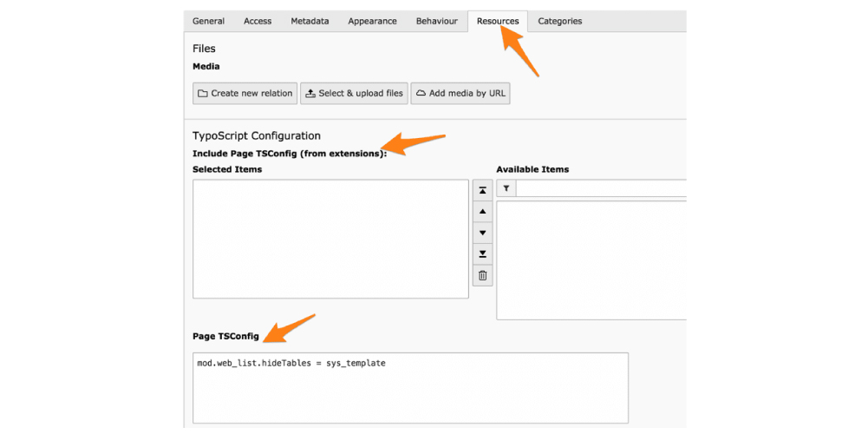The image size is (868, 434).
Task: Move selected TSConfig item up one position
Action: pos(483,212)
